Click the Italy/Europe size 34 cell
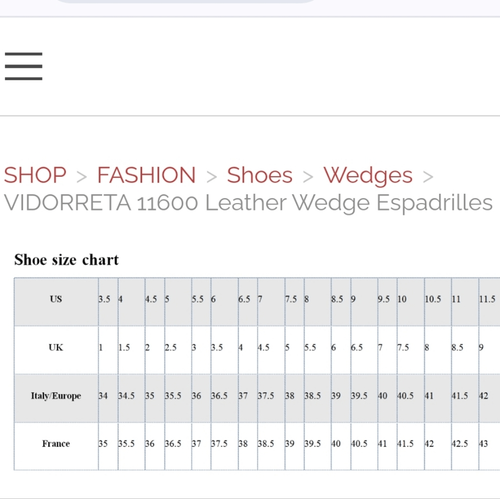The image size is (500, 499). click(x=108, y=398)
